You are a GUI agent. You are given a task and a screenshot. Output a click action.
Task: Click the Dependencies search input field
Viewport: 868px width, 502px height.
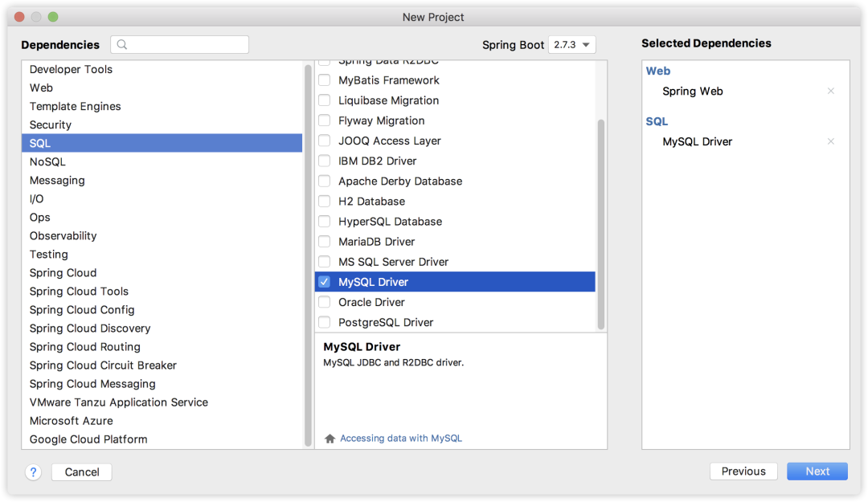tap(185, 43)
